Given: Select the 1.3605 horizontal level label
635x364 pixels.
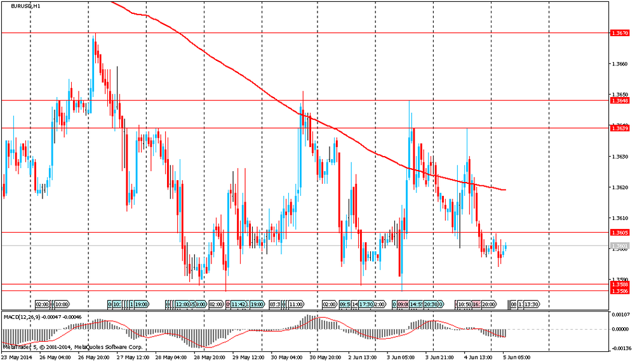Looking at the screenshot, I should click(619, 233).
